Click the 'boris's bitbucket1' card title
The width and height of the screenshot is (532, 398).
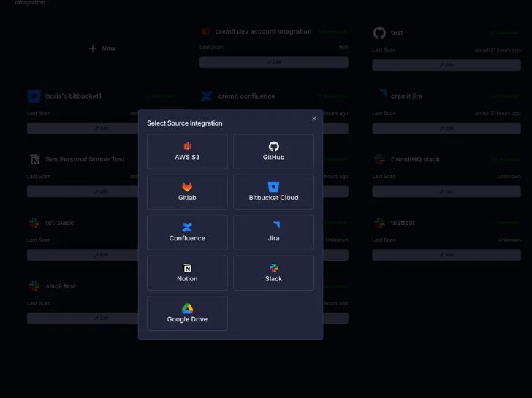(x=74, y=96)
